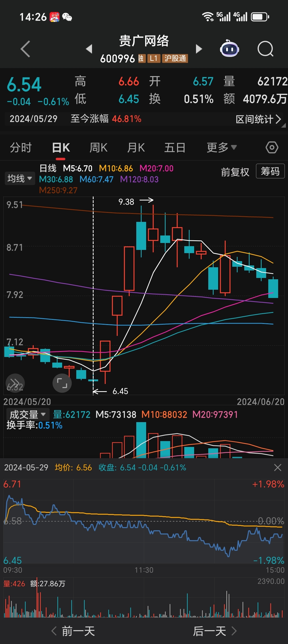The image size is (288, 644).
Task: Open WeChat notification in status bar
Action: (67, 17)
